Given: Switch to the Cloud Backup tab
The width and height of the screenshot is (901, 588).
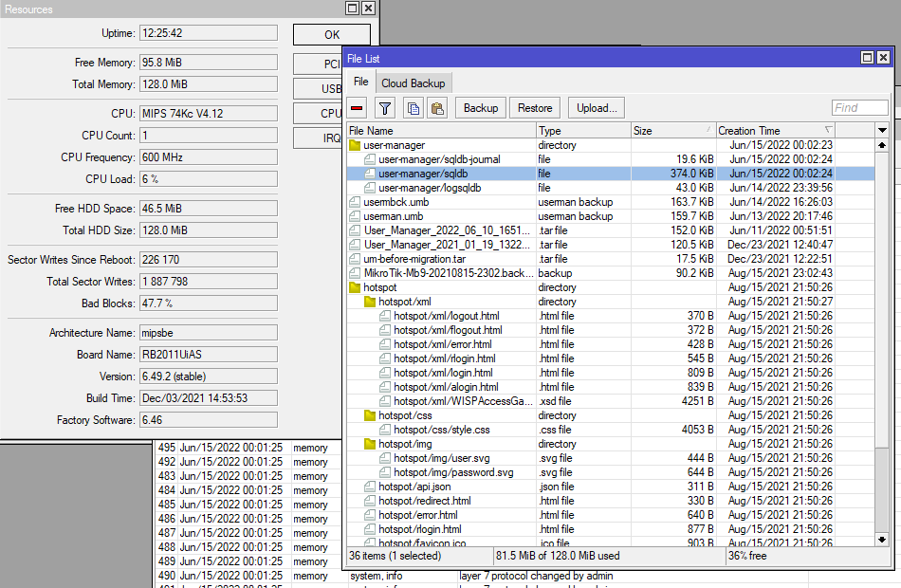Looking at the screenshot, I should 414,83.
